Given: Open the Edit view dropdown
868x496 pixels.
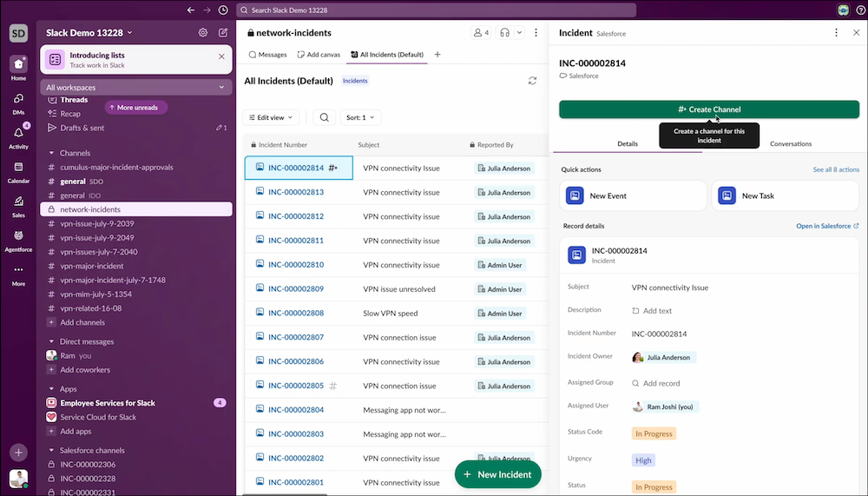Looking at the screenshot, I should click(271, 117).
